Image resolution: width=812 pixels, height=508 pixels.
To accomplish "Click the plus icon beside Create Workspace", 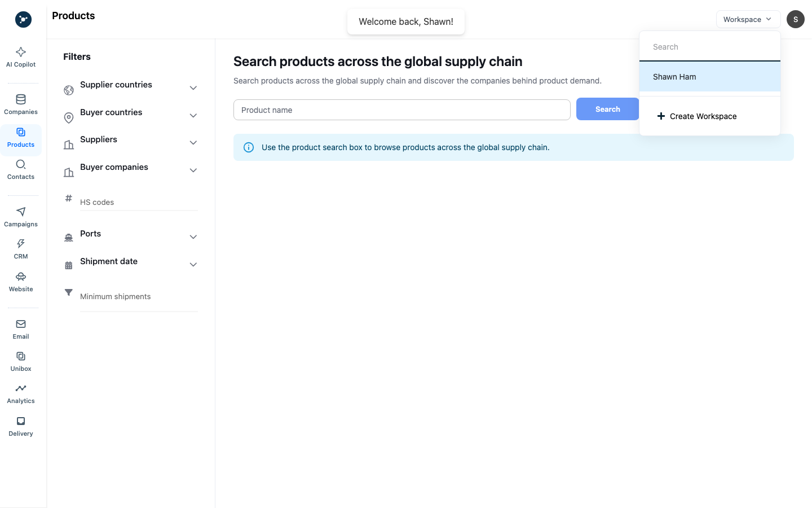I will (x=661, y=116).
